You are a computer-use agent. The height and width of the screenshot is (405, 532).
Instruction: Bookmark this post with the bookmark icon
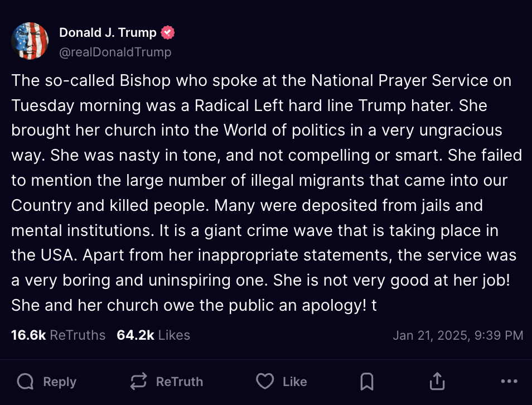[367, 381]
